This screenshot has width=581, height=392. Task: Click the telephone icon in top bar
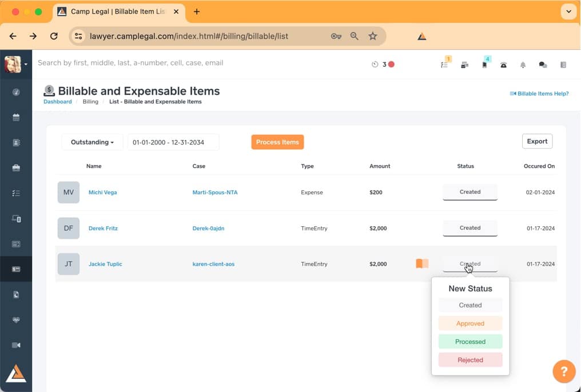pos(503,65)
